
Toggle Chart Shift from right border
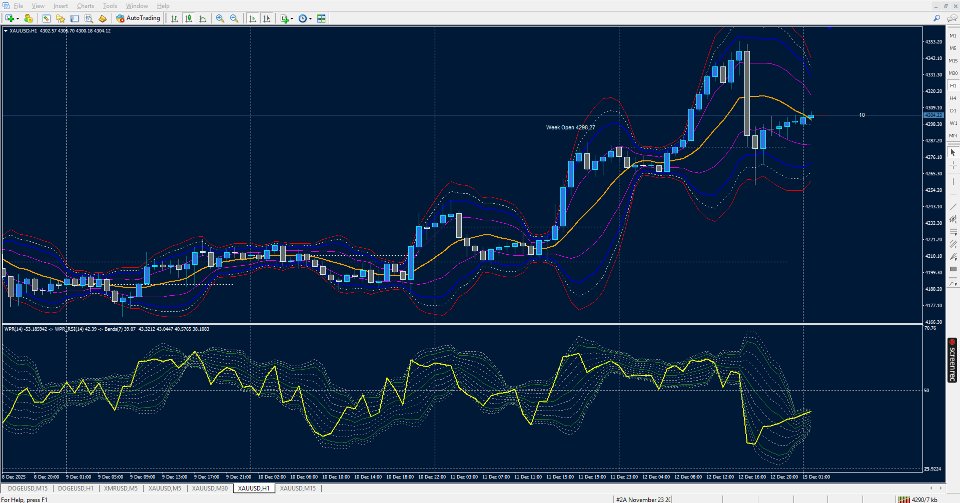coord(266,18)
